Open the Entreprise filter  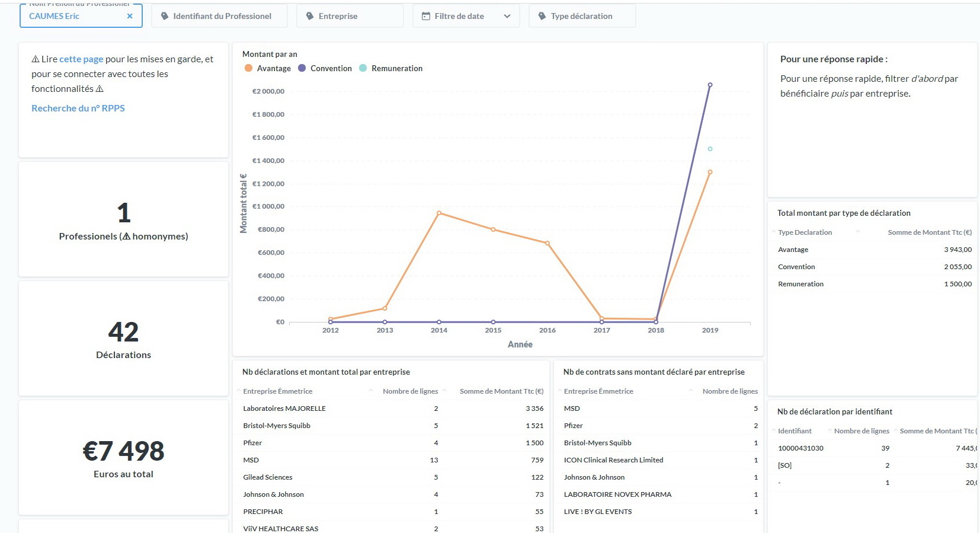(350, 16)
